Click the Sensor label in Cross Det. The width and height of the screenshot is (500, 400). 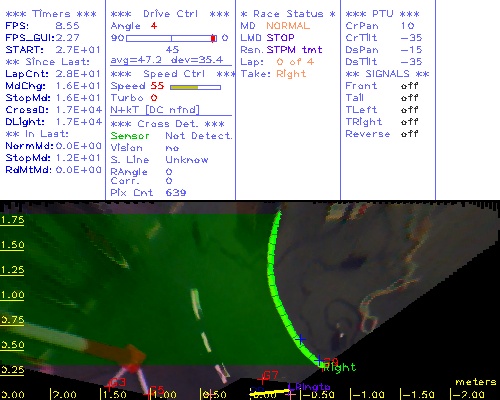[x=130, y=136]
